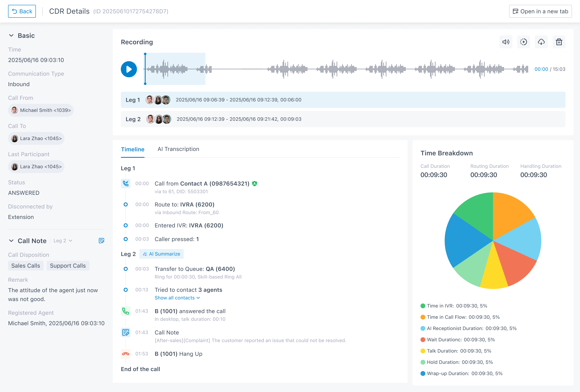Download the call recording
This screenshot has width=580, height=392.
pos(541,42)
